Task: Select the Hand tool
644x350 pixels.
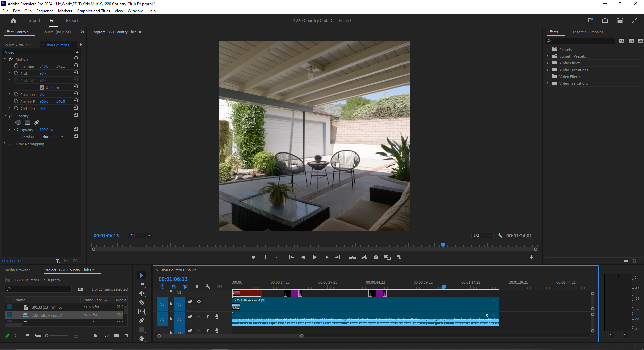Action: [142, 338]
